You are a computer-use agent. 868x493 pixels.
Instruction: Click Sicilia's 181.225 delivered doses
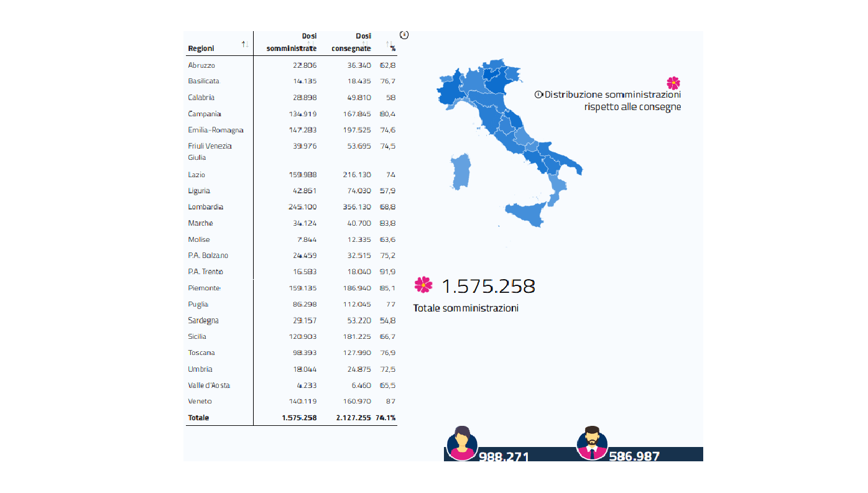[357, 336]
